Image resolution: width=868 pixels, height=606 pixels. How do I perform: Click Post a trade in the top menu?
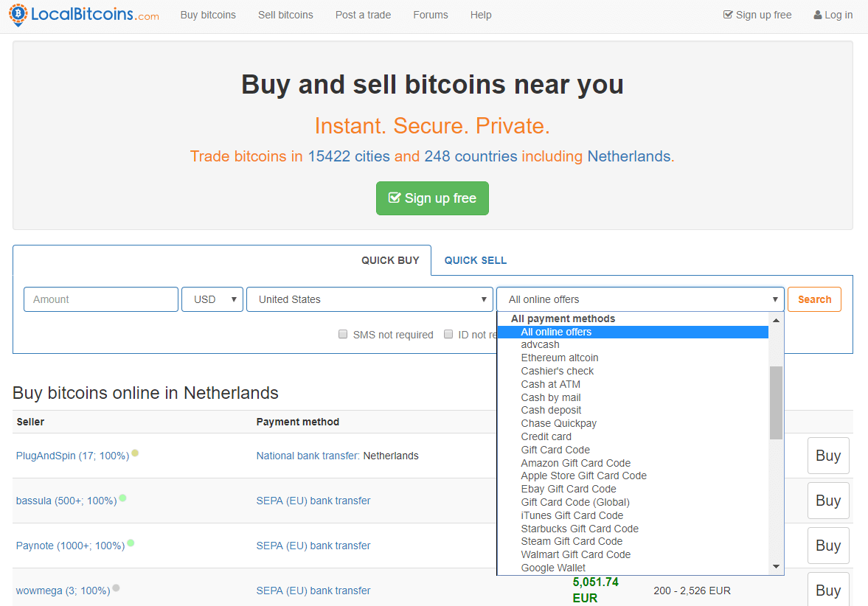point(363,15)
